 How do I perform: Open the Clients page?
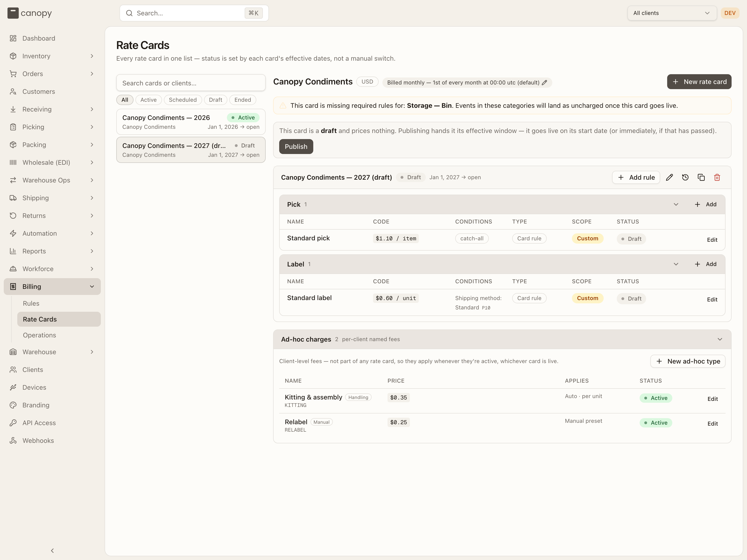[x=52, y=370]
